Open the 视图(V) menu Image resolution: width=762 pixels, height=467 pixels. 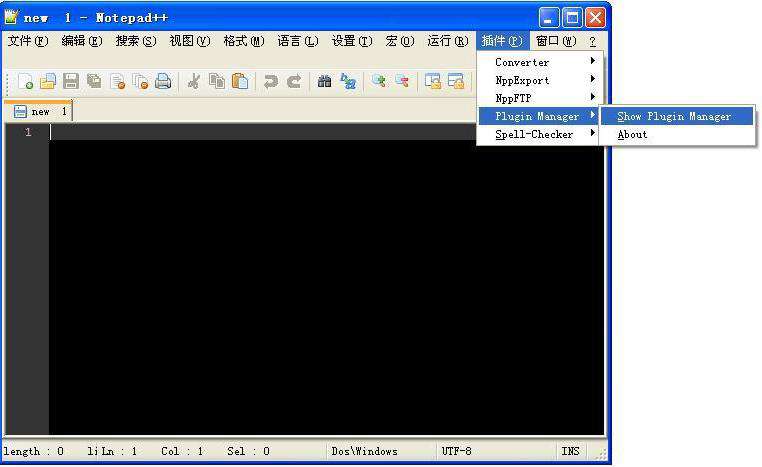[190, 41]
